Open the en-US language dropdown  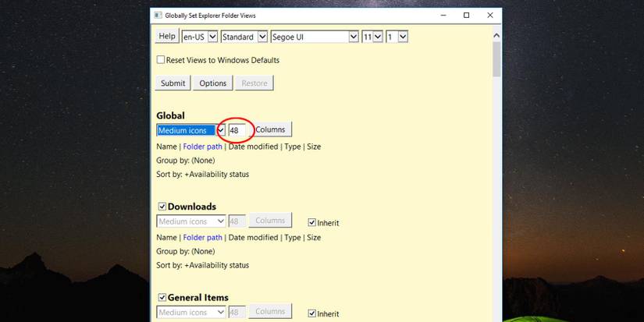pyautogui.click(x=200, y=37)
